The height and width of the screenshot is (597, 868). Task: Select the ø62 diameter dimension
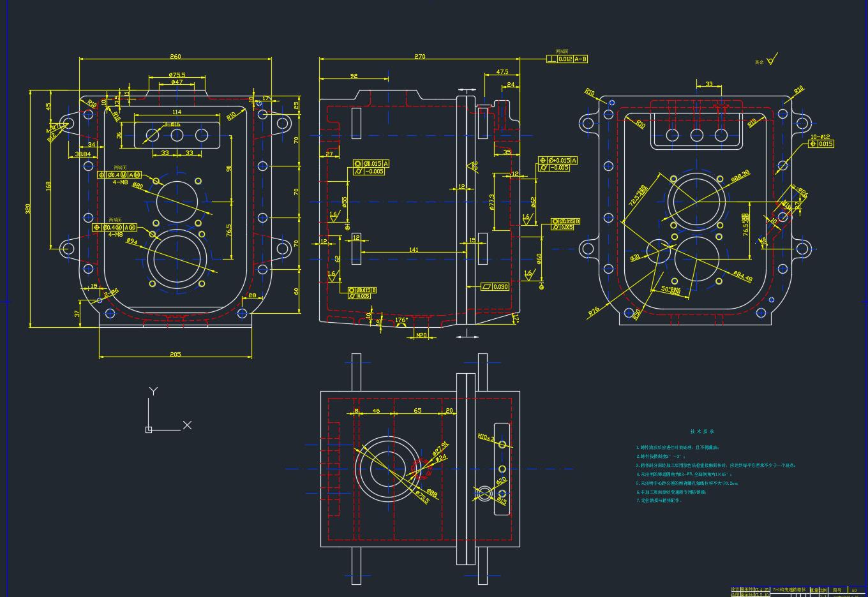coord(533,202)
